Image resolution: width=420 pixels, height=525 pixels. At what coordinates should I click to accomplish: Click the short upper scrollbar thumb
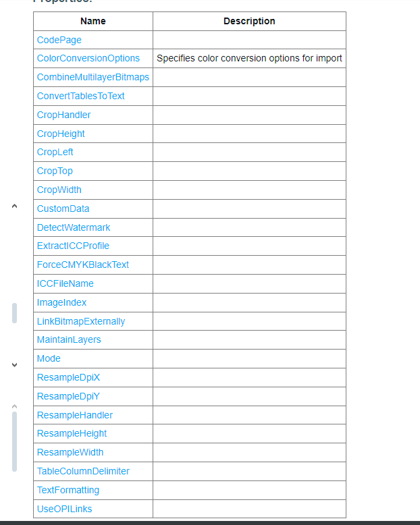click(14, 313)
